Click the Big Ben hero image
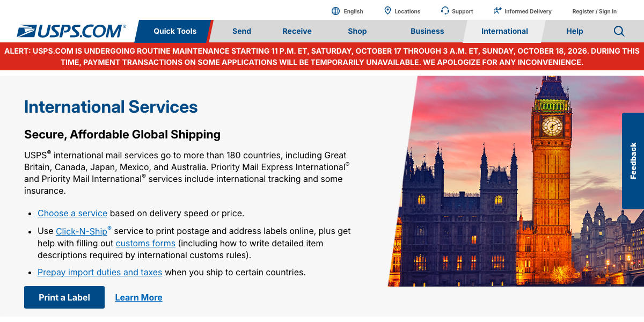Image resolution: width=644 pixels, height=322 pixels. point(516,181)
